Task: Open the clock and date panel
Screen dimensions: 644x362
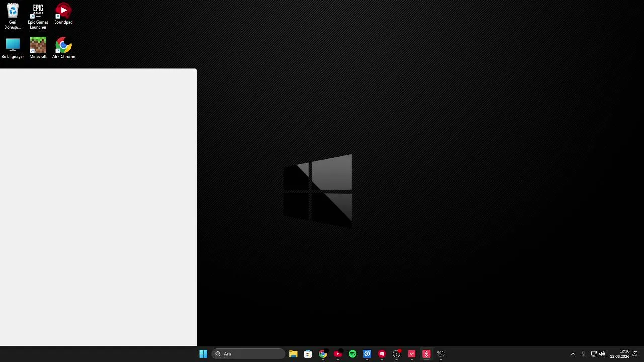Action: (x=619, y=354)
